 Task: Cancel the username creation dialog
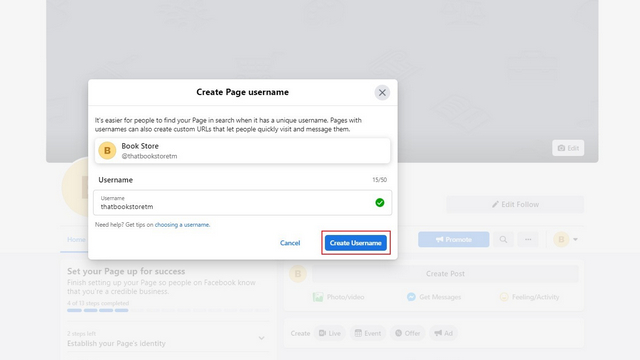click(290, 243)
